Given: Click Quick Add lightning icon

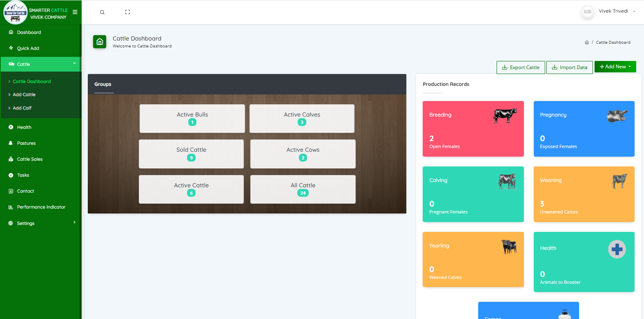Looking at the screenshot, I should coord(11,48).
